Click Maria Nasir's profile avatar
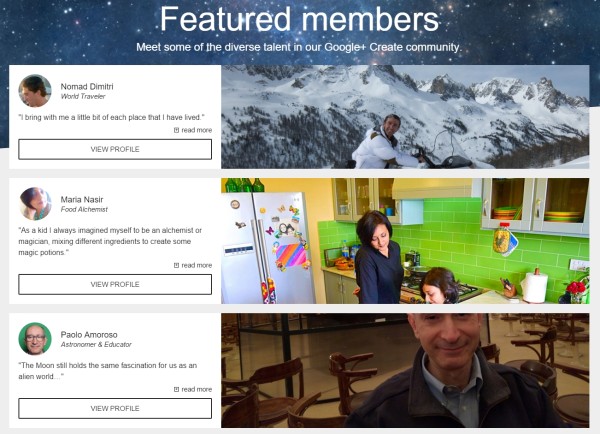 (35, 204)
